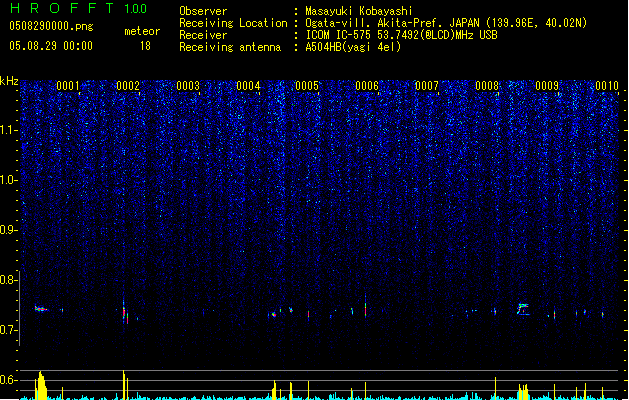Click the date stamp 05.08.29 00:00
The width and height of the screenshot is (629, 400).
[51, 46]
